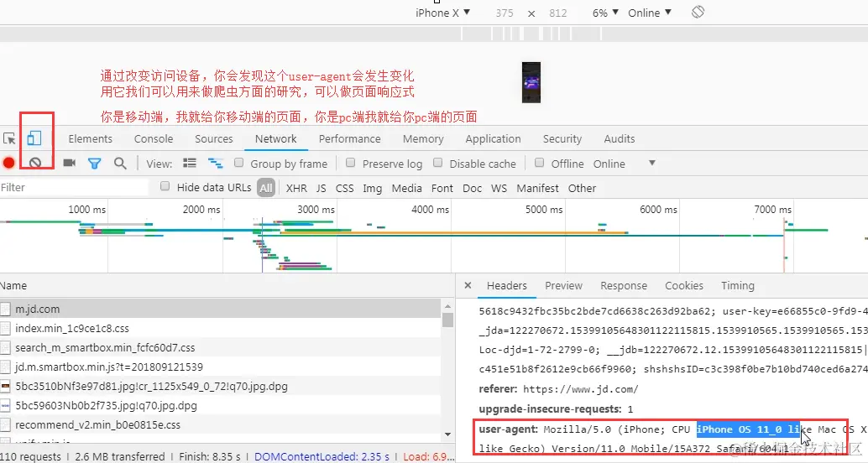Toggle capture screenshots camera icon
The width and height of the screenshot is (868, 463).
tap(69, 163)
